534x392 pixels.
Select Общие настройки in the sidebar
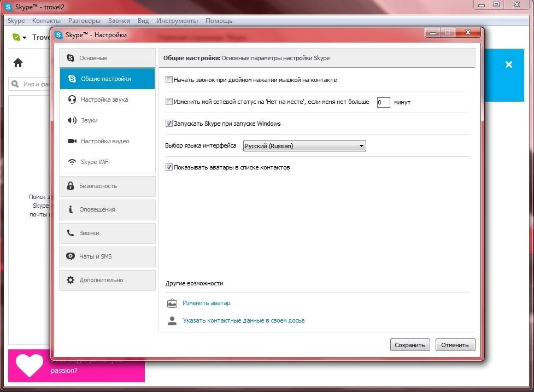coord(107,79)
